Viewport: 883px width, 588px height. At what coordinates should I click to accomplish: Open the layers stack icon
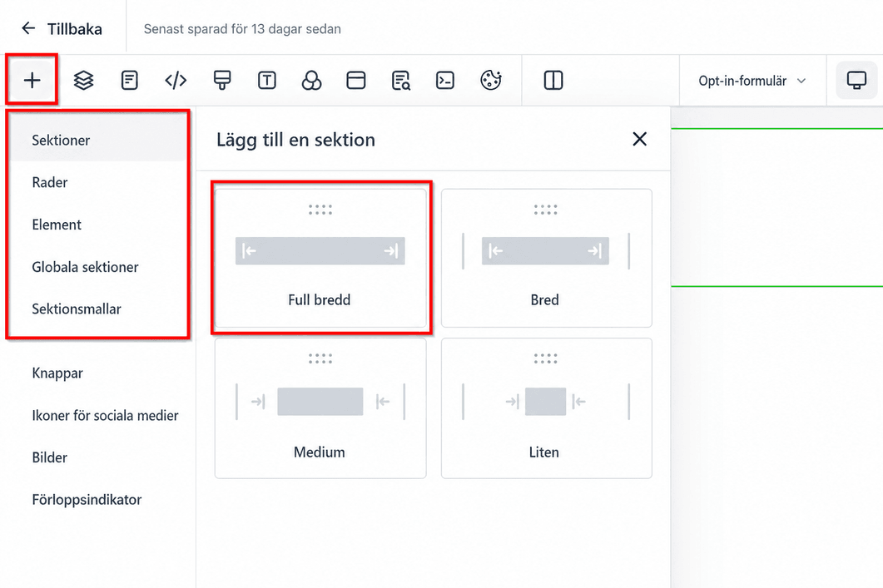83,81
